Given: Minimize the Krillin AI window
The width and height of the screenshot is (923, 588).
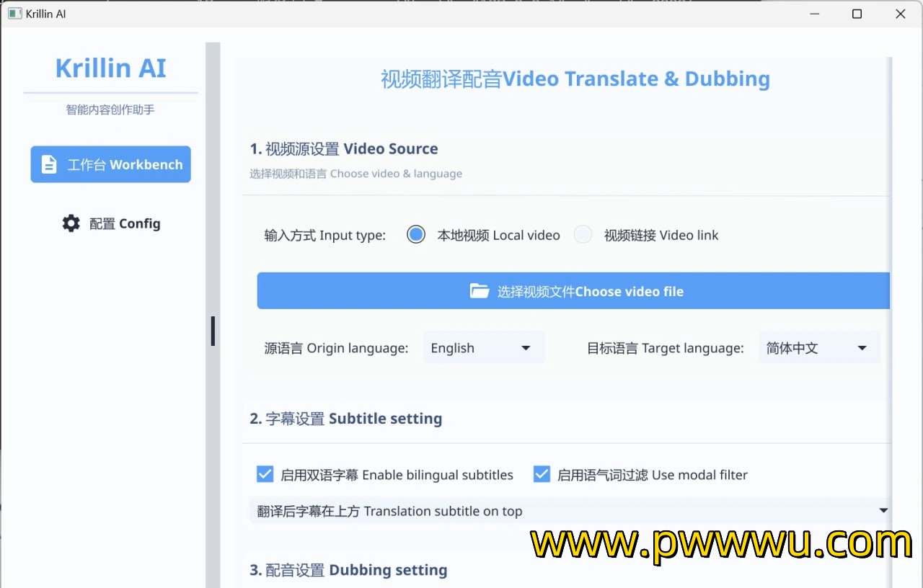Looking at the screenshot, I should tap(814, 14).
